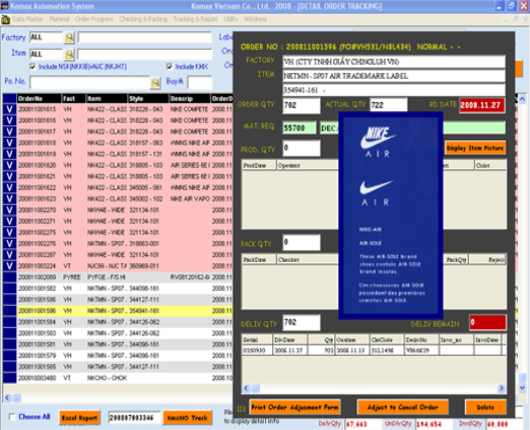Open the Tracking & Report menu
Image resolution: width=530 pixels, height=430 pixels.
tap(196, 19)
